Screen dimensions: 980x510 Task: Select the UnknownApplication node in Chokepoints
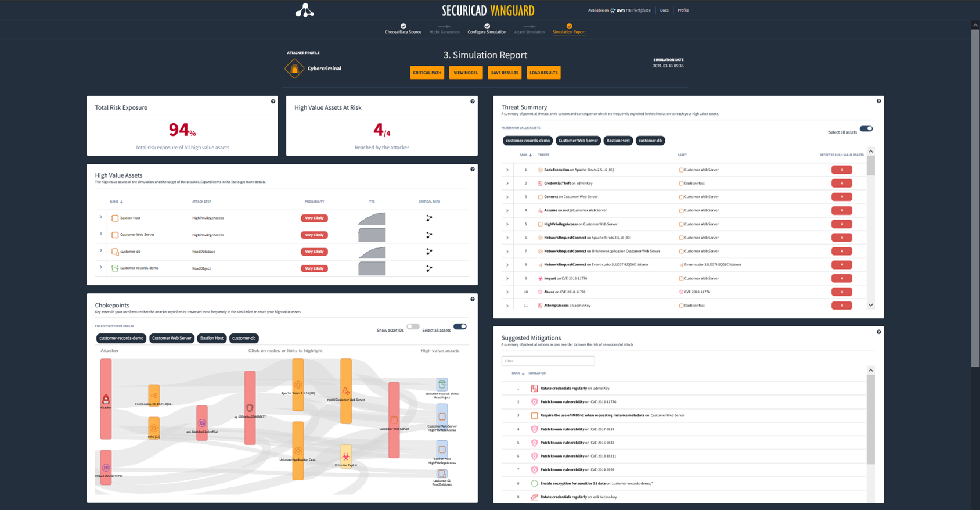pyautogui.click(x=298, y=451)
